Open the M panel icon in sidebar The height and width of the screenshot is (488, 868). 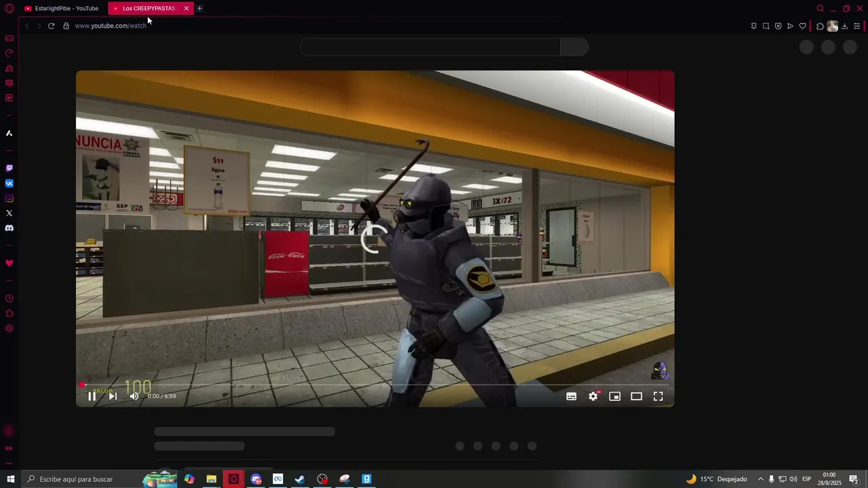(9, 98)
